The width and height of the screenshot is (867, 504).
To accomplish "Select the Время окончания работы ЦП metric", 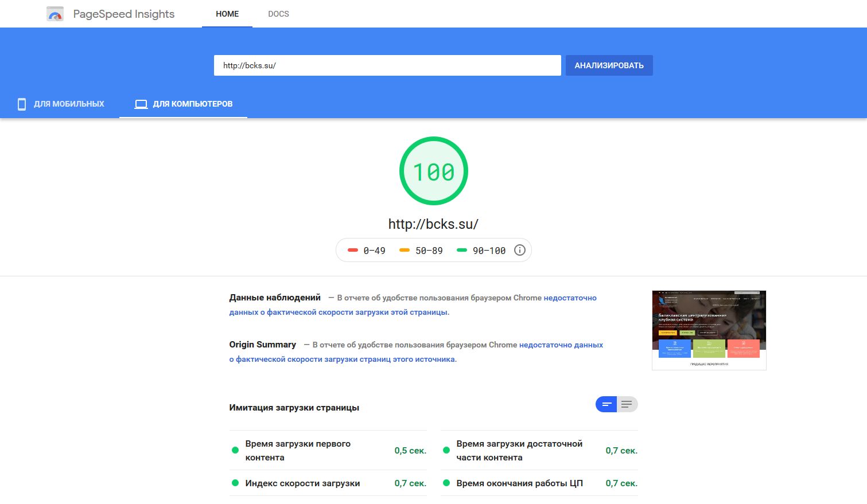I will 539,483.
